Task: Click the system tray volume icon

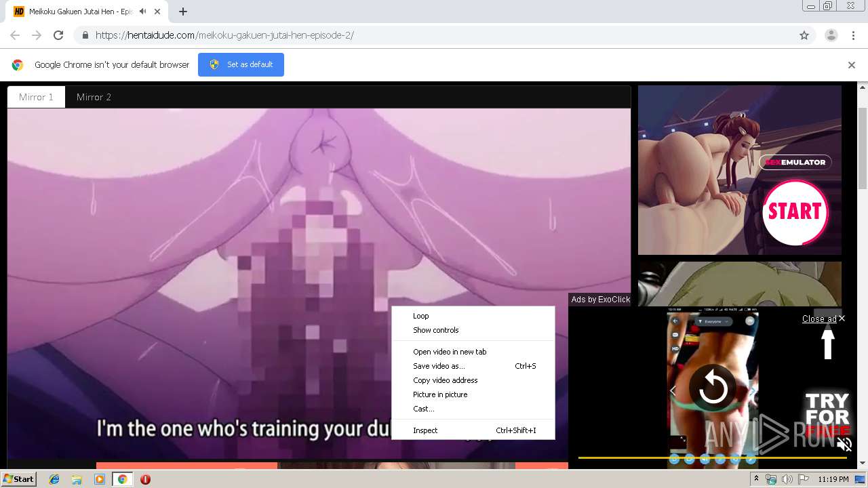Action: click(787, 479)
